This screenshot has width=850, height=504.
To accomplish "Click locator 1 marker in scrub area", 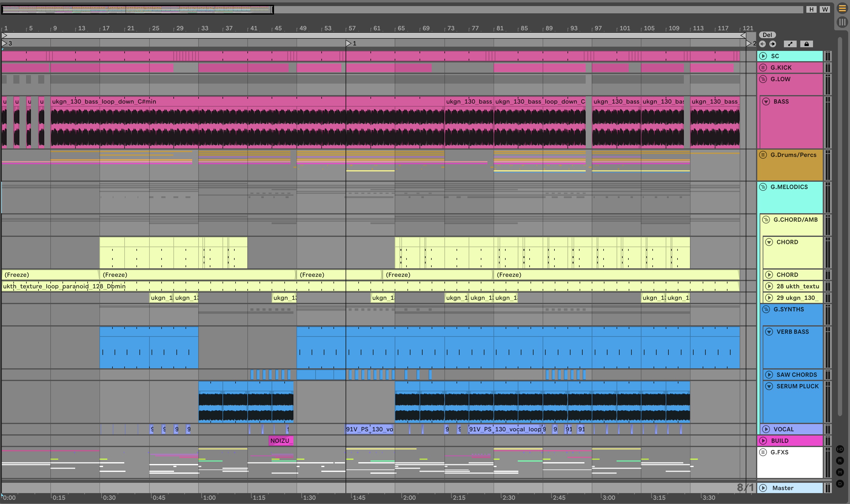I will (348, 43).
